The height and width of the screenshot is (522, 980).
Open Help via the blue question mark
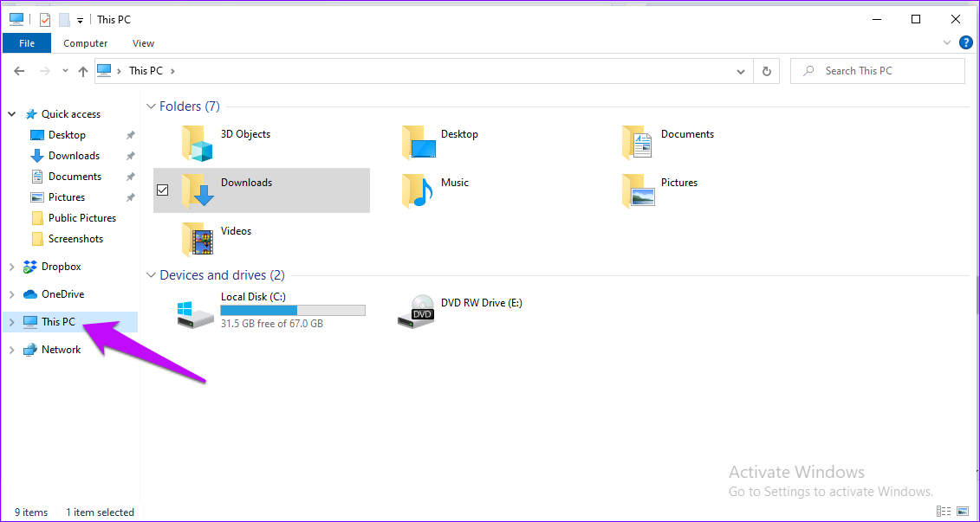tap(965, 42)
